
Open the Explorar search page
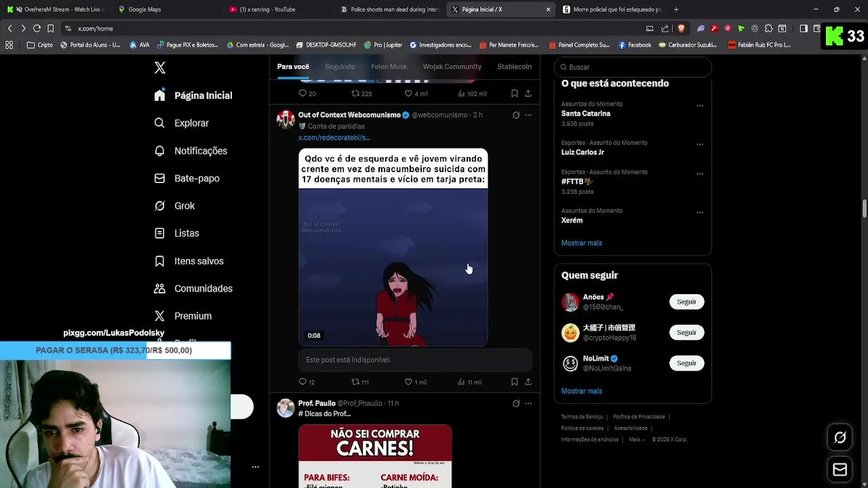(x=182, y=123)
